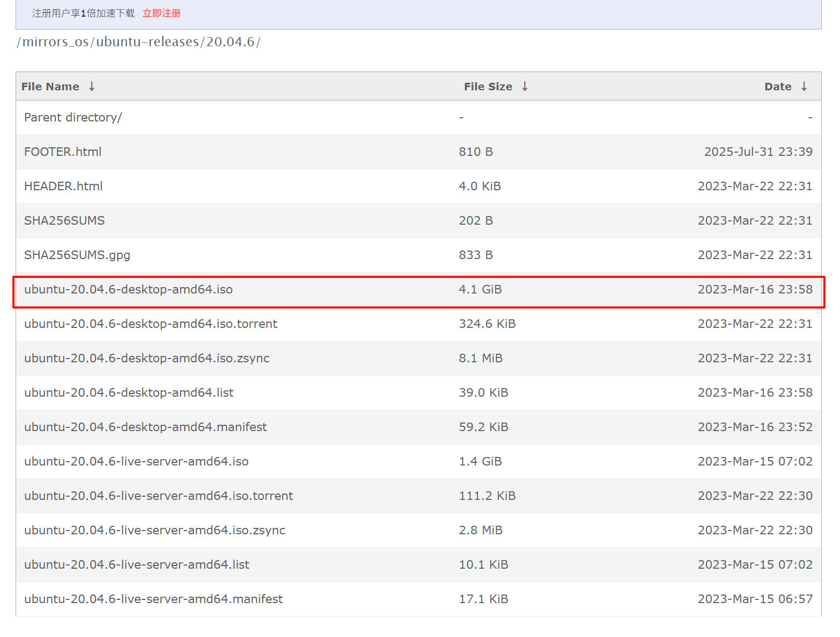Click the 20.04.6 path segment
840x637 pixels.
tap(231, 42)
